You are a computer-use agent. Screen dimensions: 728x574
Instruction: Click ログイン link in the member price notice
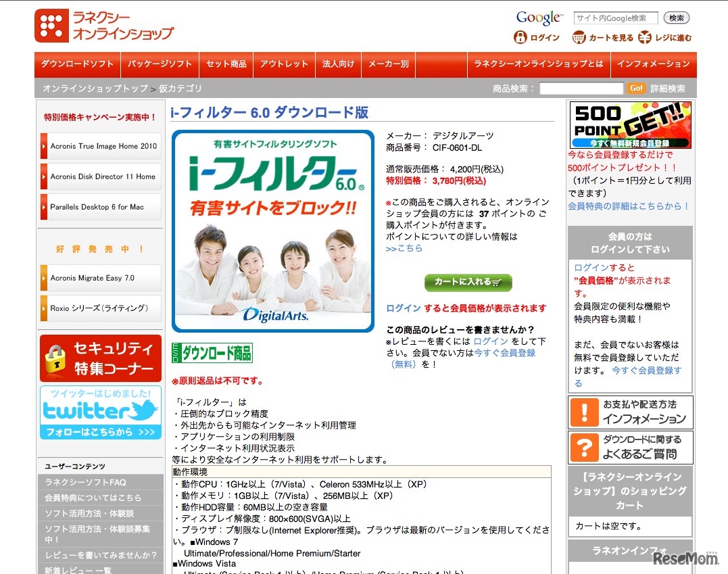point(403,308)
